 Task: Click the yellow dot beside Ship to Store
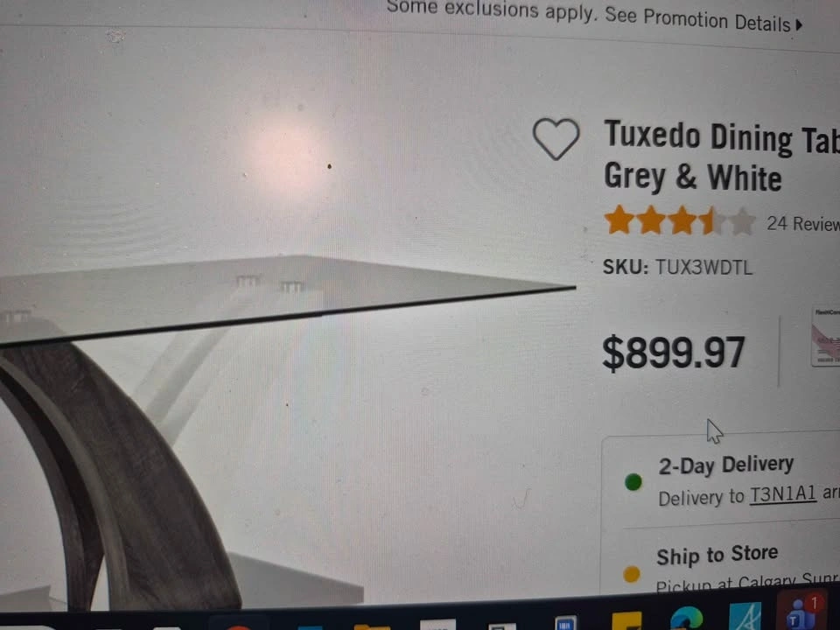point(632,574)
